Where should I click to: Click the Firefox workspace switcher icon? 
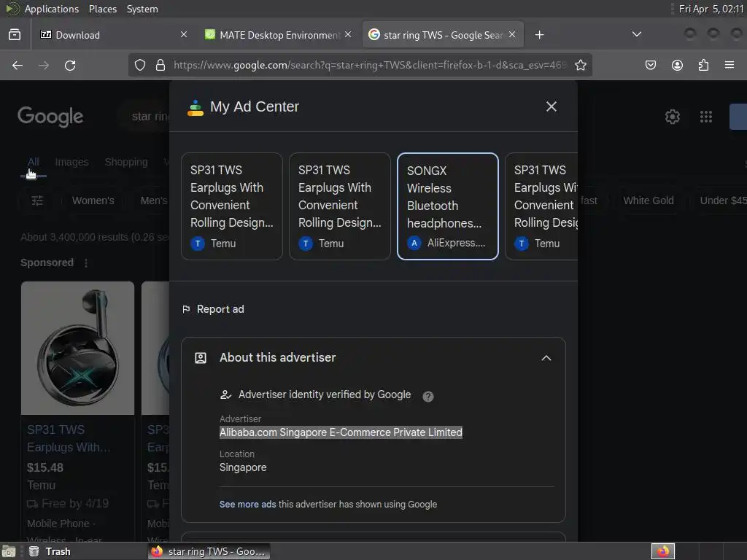662,551
